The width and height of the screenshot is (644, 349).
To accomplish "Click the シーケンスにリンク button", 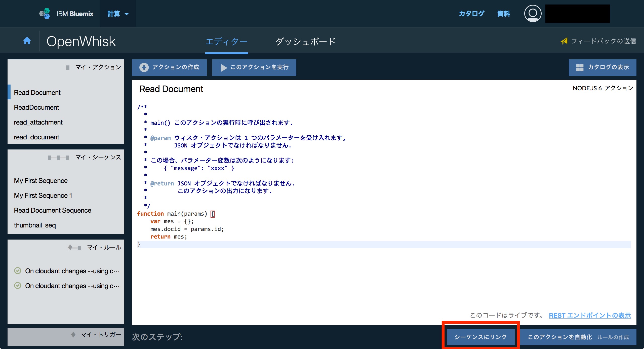I will pos(480,337).
